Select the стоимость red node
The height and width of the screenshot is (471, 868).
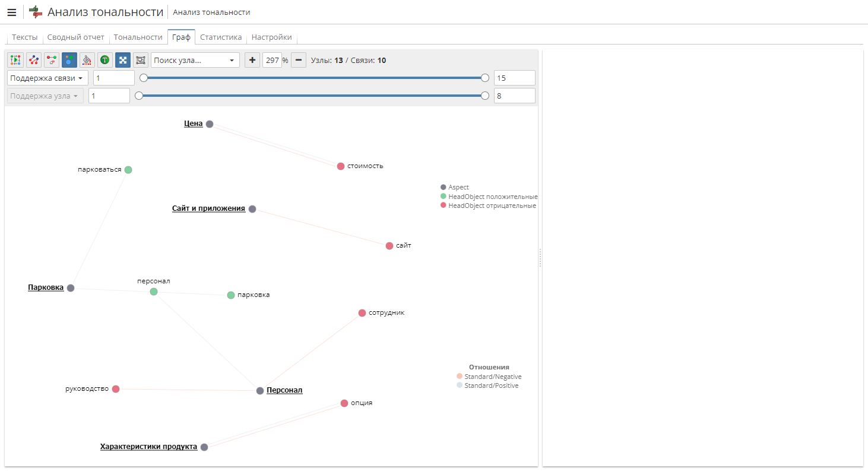(x=341, y=166)
